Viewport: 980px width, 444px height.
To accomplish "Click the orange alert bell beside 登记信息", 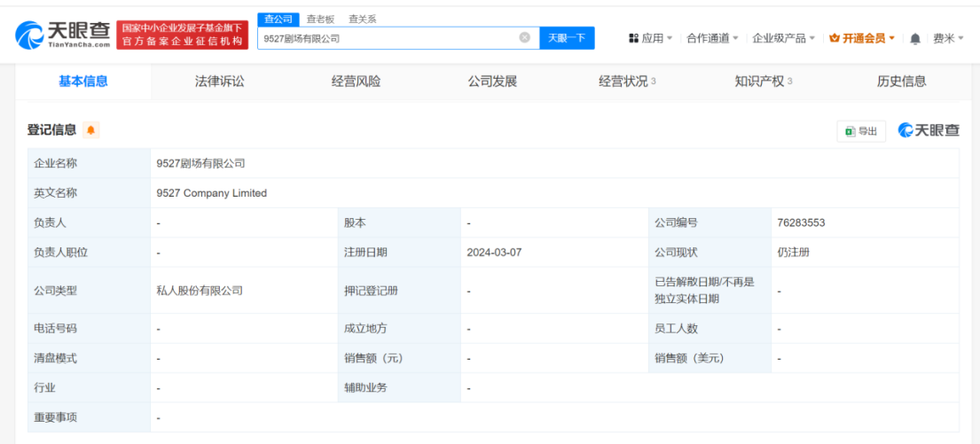I will [x=90, y=130].
